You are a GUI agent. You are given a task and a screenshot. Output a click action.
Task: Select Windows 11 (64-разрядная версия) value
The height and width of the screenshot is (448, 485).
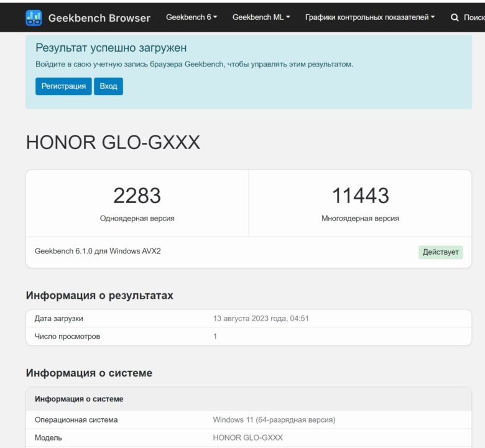274,420
